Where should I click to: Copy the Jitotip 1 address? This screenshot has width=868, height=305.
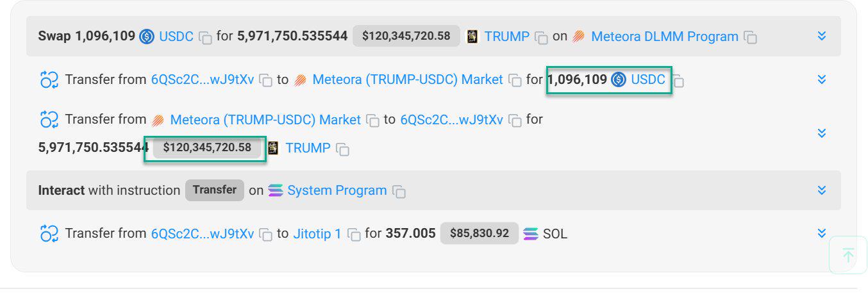[x=354, y=235]
